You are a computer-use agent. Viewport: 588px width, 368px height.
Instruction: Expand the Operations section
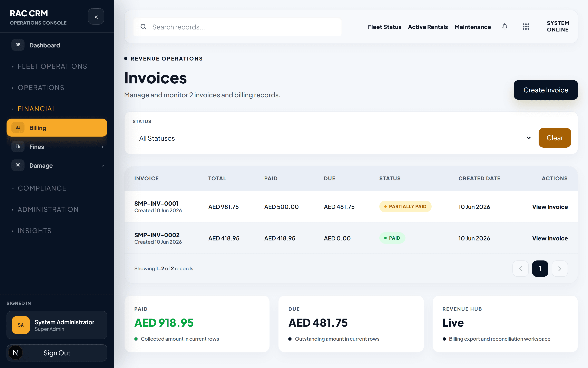[38, 88]
